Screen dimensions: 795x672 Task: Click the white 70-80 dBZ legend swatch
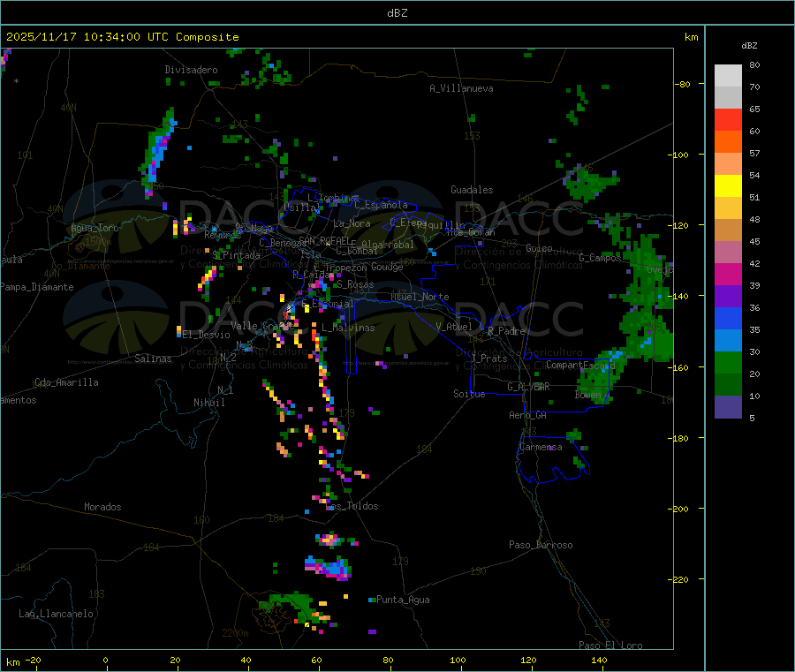[728, 76]
